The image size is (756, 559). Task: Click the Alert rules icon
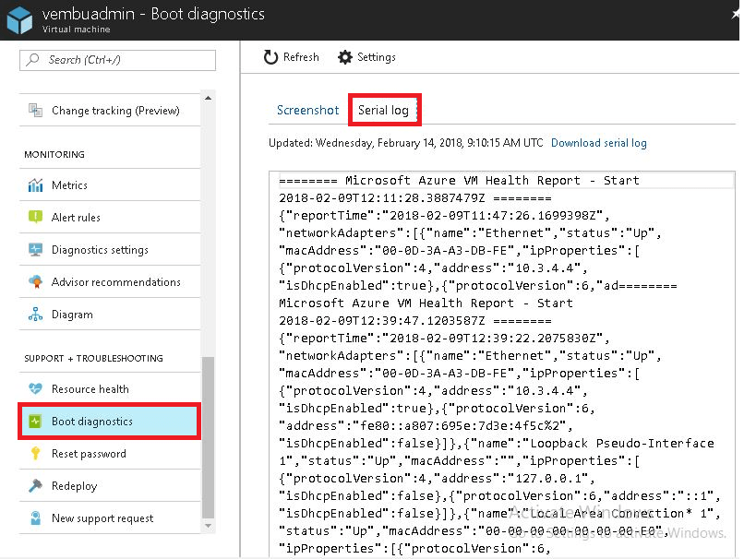(35, 217)
